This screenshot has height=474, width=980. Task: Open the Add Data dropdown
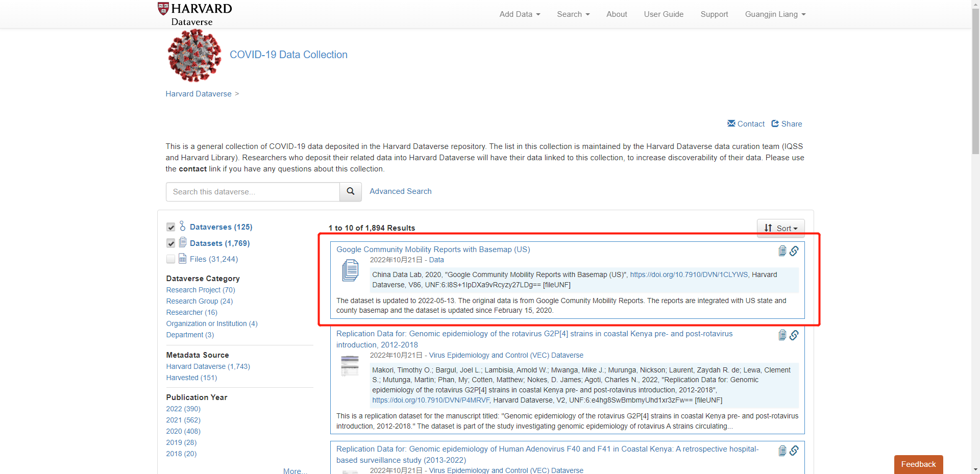click(520, 14)
